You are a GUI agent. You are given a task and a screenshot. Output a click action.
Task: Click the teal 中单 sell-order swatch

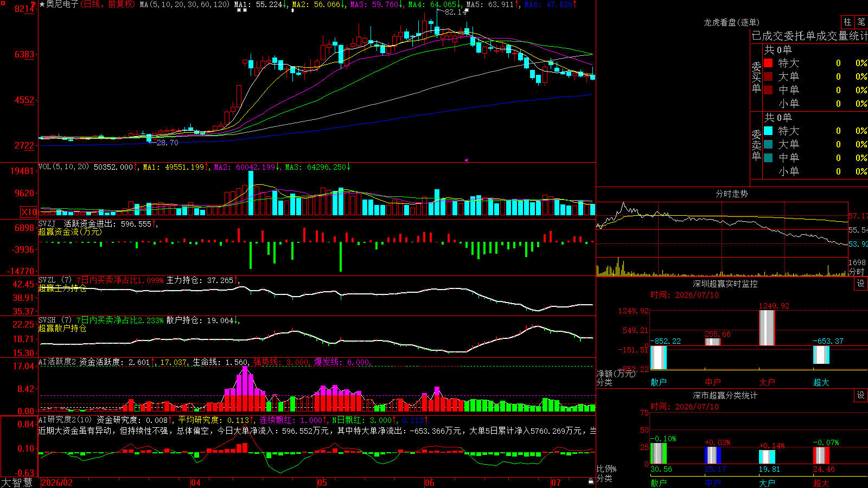(768, 158)
